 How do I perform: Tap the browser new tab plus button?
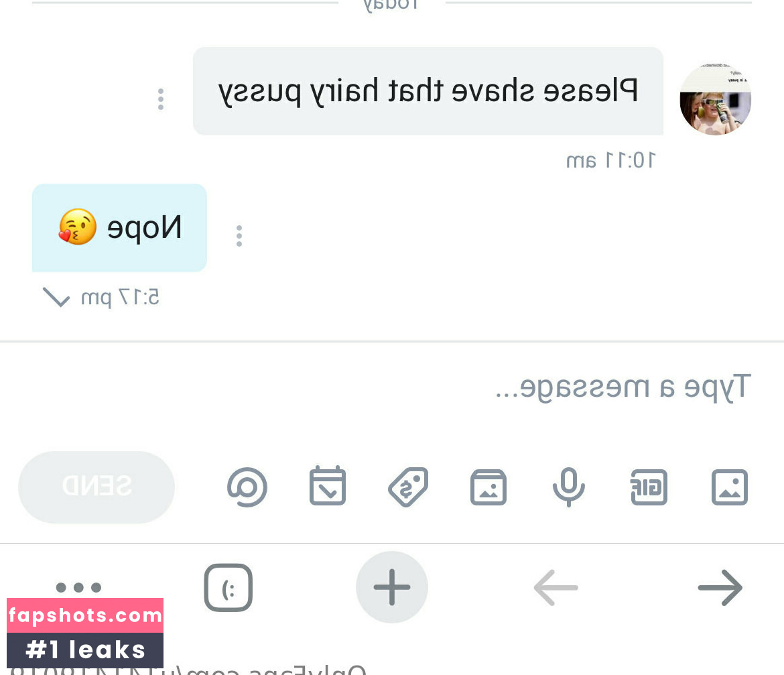tap(392, 587)
